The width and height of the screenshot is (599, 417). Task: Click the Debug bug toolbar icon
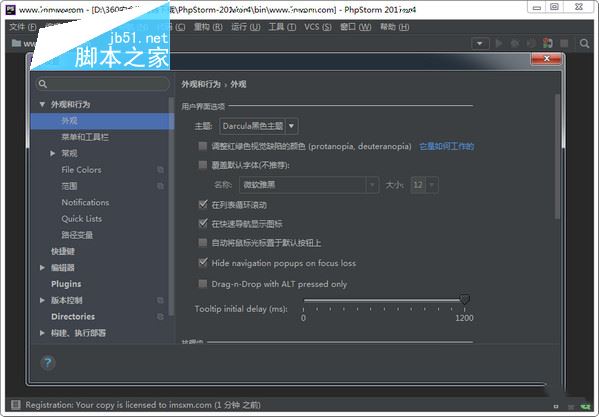click(515, 43)
